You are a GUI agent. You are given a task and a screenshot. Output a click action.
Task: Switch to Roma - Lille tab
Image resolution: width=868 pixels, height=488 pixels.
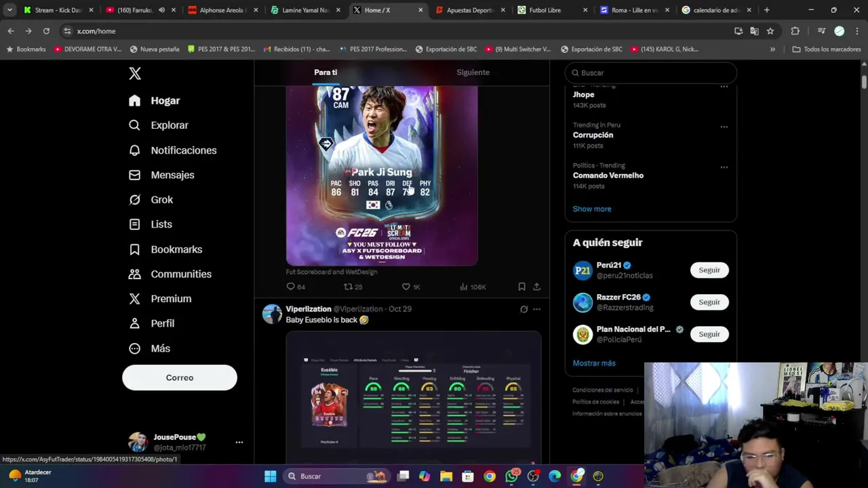pyautogui.click(x=635, y=10)
